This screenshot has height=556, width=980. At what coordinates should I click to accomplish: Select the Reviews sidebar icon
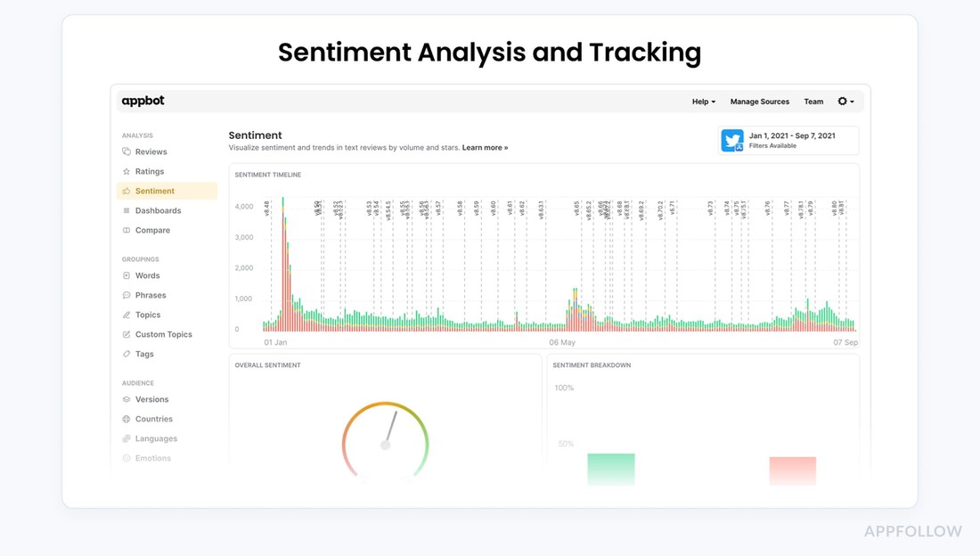point(127,151)
